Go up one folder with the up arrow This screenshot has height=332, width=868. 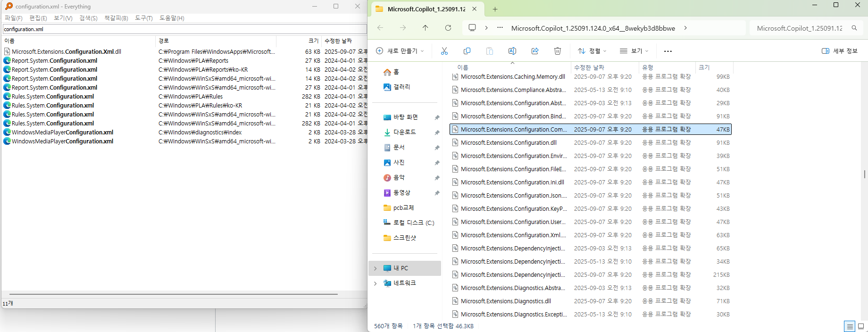426,28
